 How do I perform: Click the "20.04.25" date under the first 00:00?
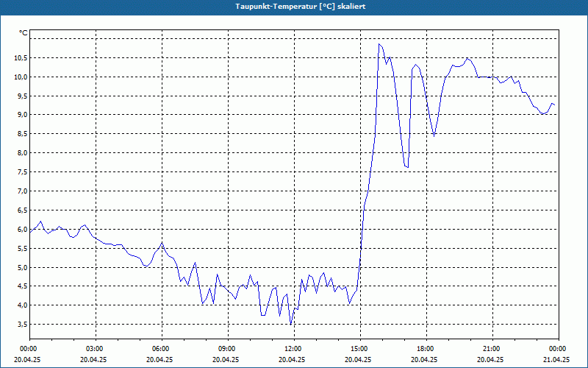click(x=27, y=359)
